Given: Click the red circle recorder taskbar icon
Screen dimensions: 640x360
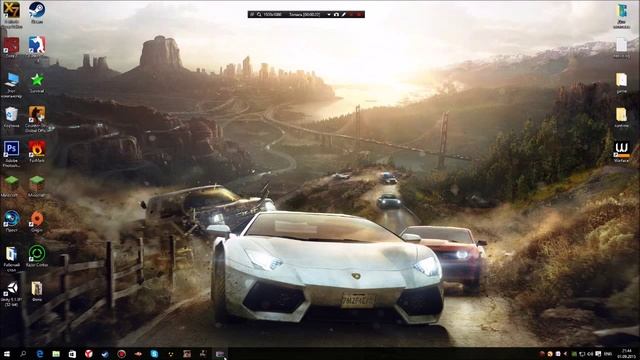Looking at the screenshot, I should point(121,354).
